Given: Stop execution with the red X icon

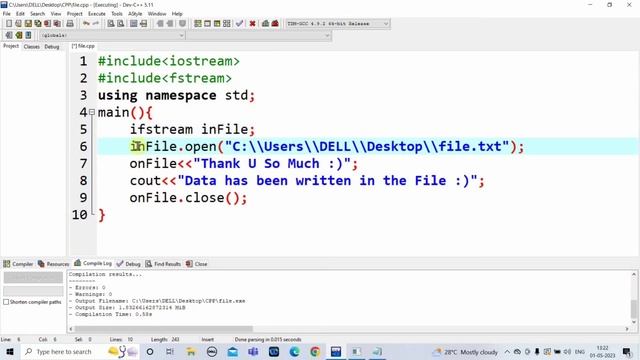Looking at the screenshot, I should click(x=253, y=24).
